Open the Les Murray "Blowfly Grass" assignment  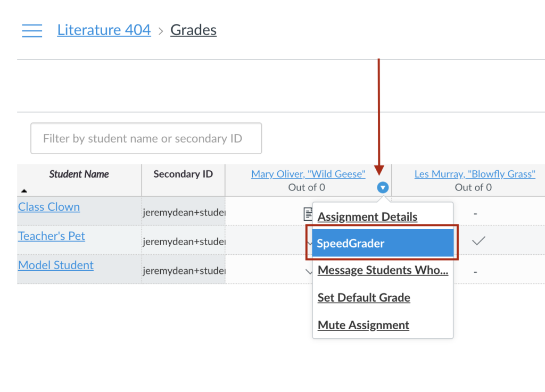[x=474, y=173]
